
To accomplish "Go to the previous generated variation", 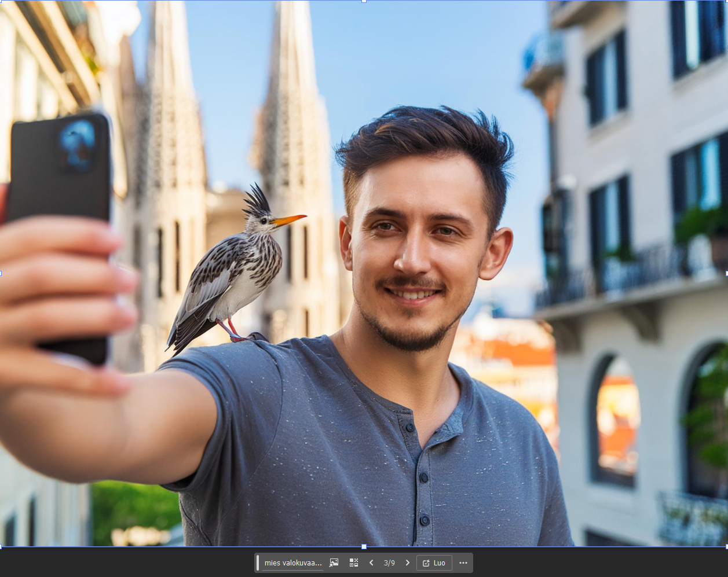I will (x=371, y=563).
